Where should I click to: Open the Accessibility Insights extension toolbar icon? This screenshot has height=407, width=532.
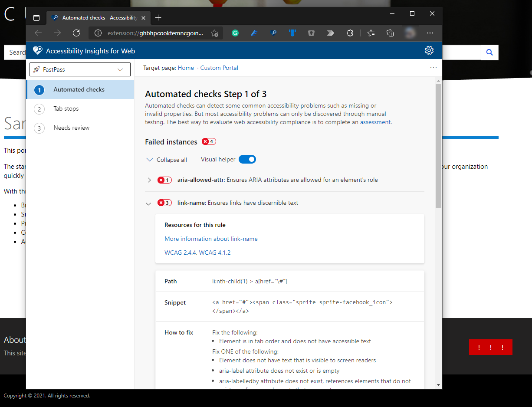(x=273, y=33)
